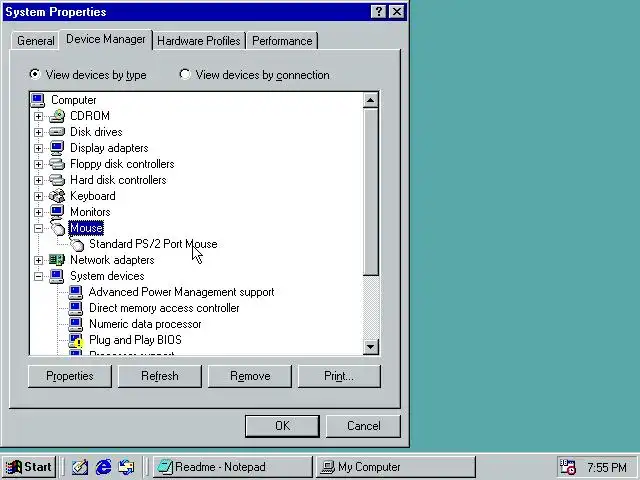Click the Network adapters card icon
The image size is (640, 480).
click(x=57, y=260)
